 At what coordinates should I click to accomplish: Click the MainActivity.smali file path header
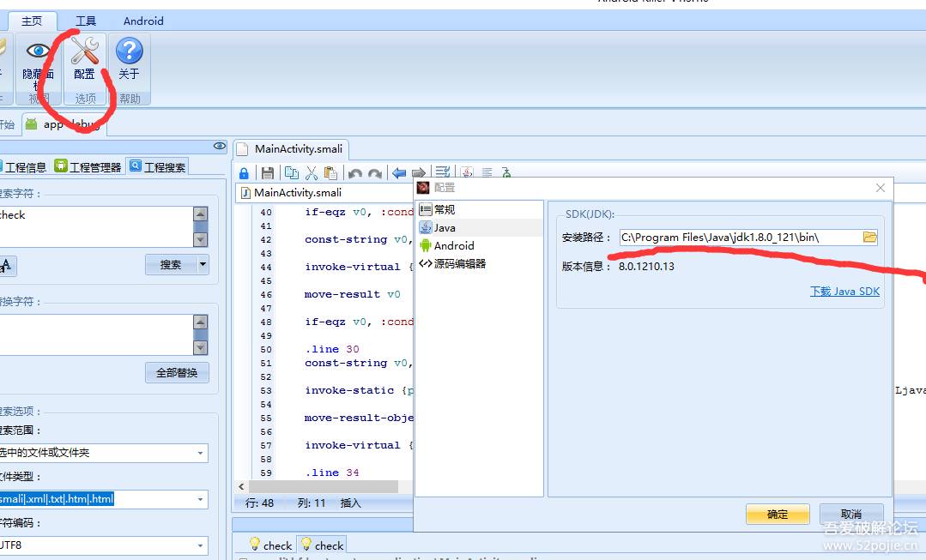tap(299, 193)
